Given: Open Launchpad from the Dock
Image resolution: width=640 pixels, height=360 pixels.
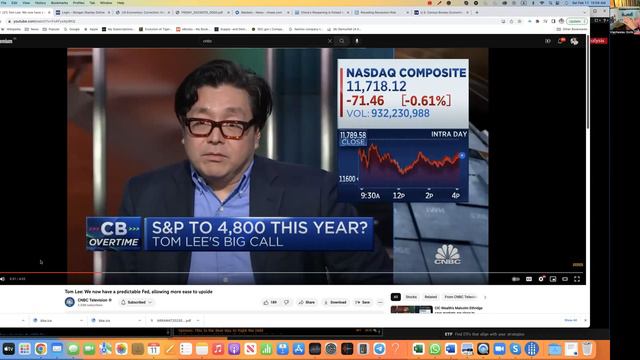Looking at the screenshot, I should coord(24,349).
